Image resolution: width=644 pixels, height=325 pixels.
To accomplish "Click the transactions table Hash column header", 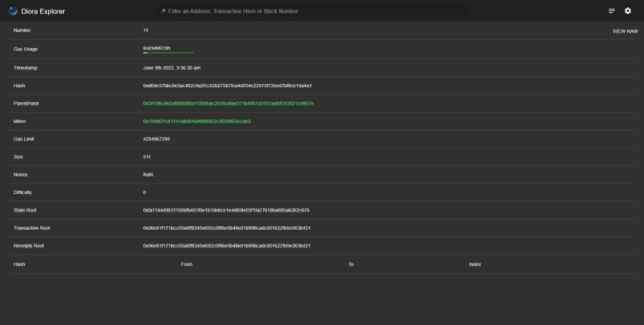I will (19, 264).
